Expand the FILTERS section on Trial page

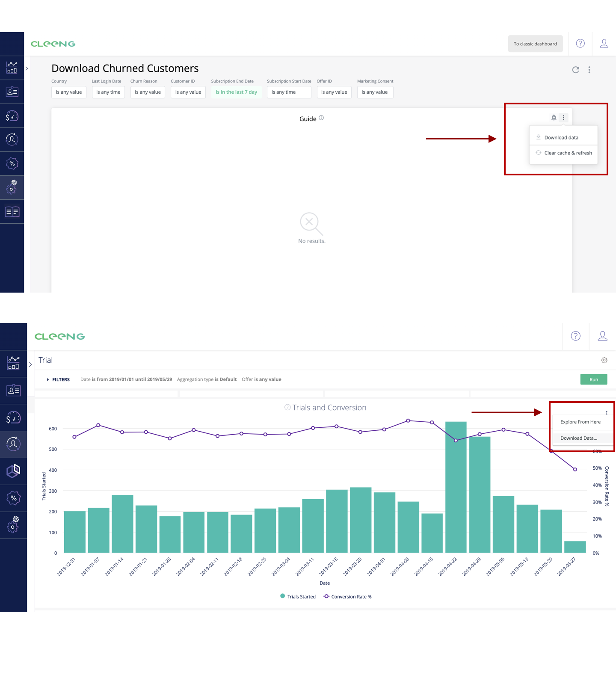tap(58, 379)
